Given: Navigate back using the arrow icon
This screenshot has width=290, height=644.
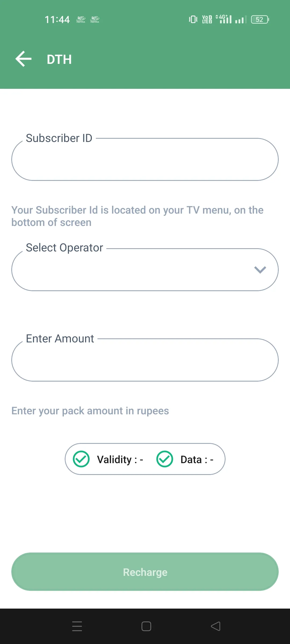Looking at the screenshot, I should point(23,59).
